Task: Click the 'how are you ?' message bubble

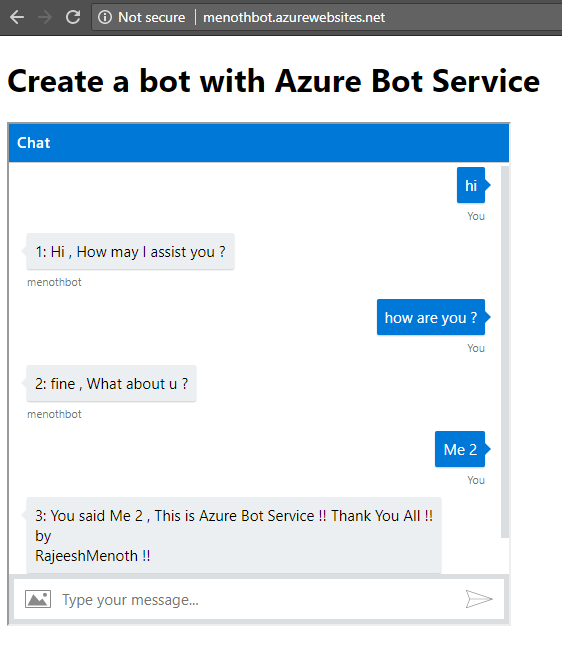Action: click(x=431, y=317)
